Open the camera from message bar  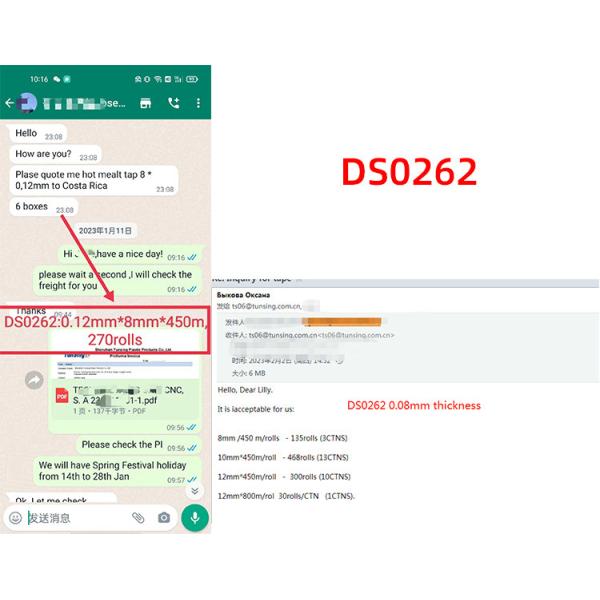tap(163, 517)
